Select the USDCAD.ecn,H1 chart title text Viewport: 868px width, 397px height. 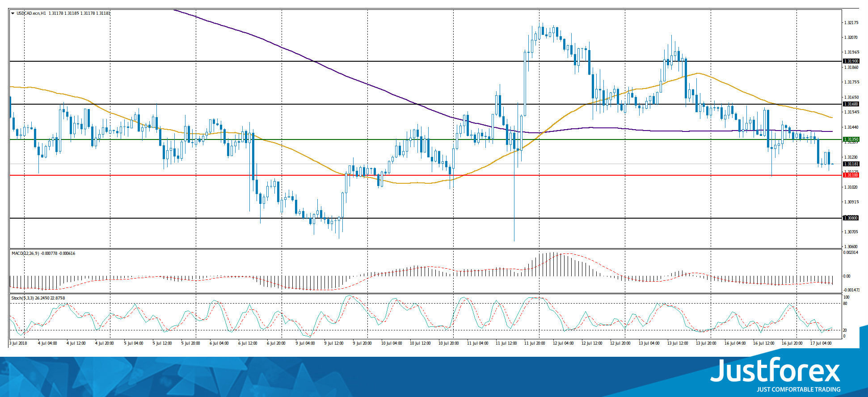[x=31, y=13]
